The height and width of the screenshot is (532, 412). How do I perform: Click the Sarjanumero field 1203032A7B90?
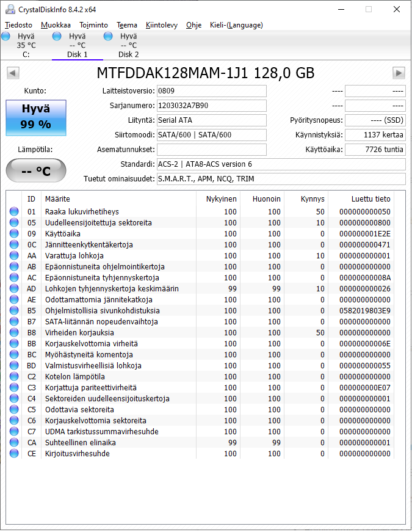click(x=212, y=106)
